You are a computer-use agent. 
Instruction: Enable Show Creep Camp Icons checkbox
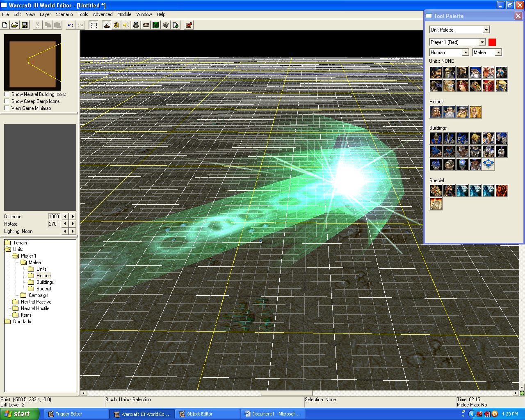point(7,101)
